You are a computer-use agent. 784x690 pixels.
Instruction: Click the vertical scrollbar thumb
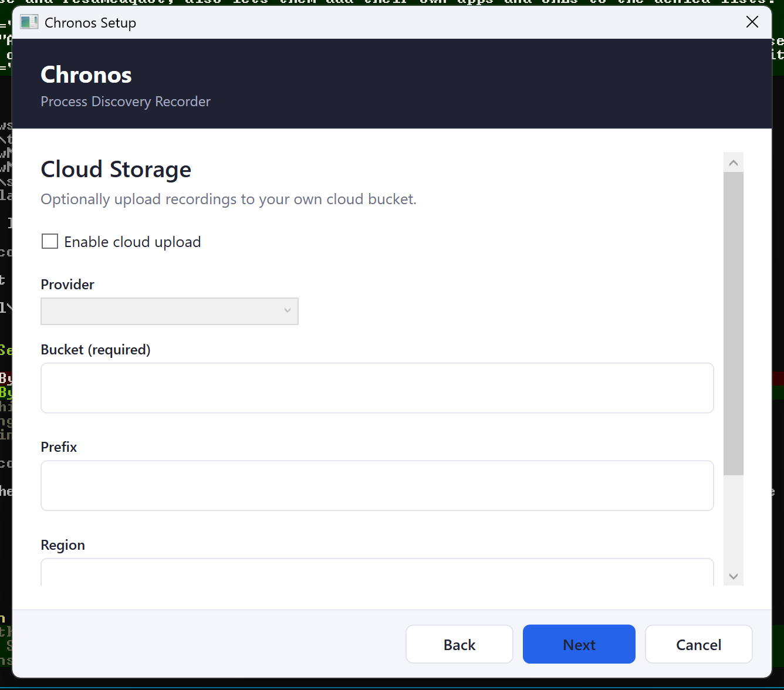click(734, 323)
